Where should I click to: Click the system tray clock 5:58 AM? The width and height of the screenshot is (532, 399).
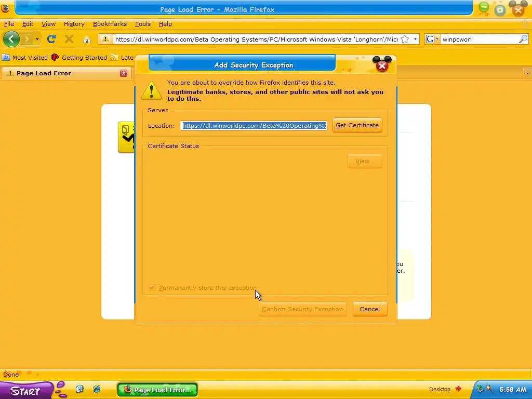pyautogui.click(x=513, y=390)
